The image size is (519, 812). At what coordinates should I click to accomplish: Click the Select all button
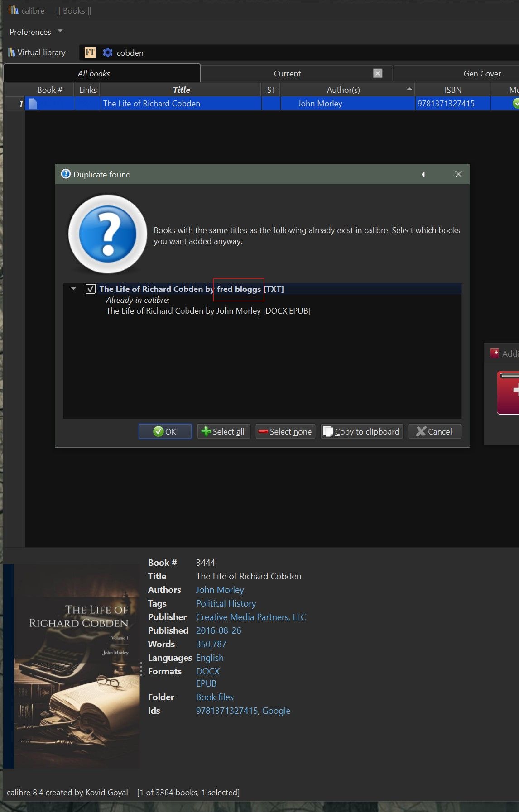pyautogui.click(x=223, y=431)
